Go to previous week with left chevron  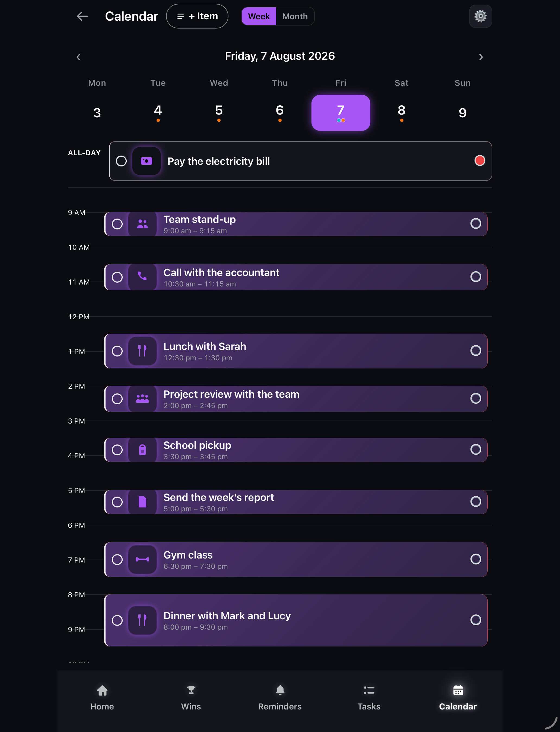[x=79, y=57]
